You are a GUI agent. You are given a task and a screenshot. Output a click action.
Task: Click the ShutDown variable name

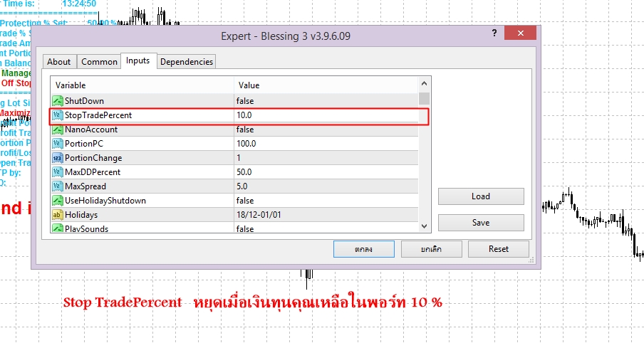(84, 101)
